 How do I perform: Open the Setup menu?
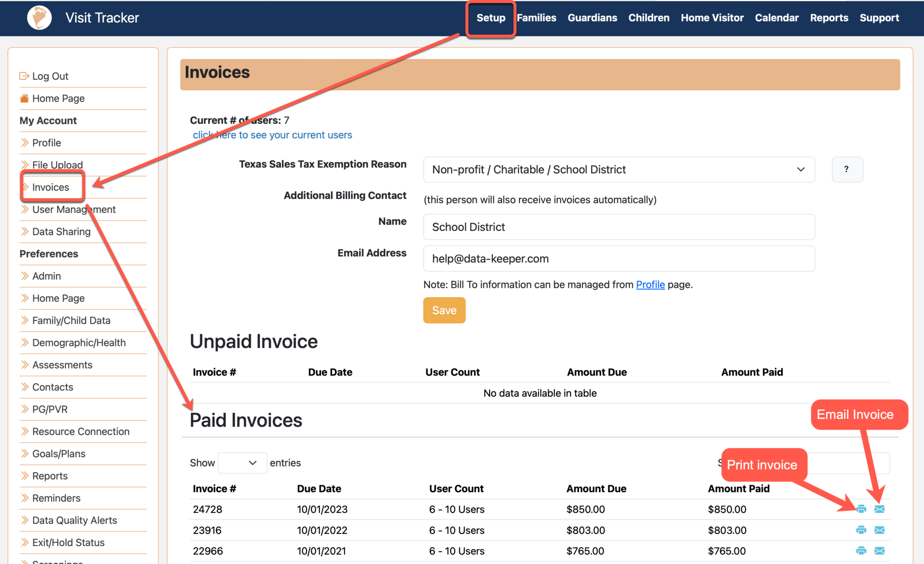click(491, 18)
